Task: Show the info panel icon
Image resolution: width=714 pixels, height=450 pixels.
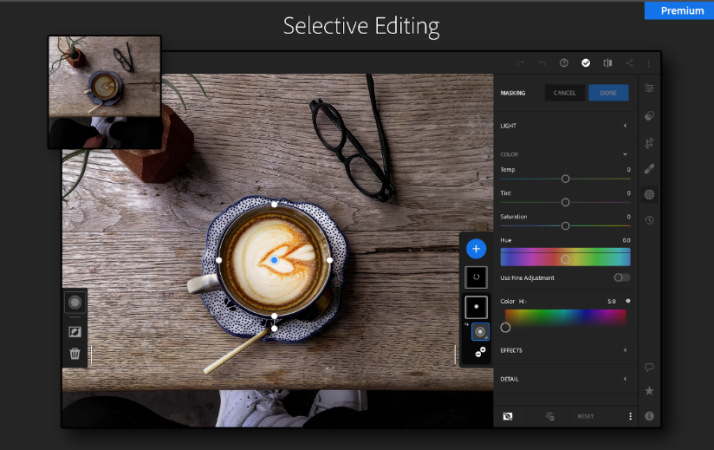Action: [649, 415]
